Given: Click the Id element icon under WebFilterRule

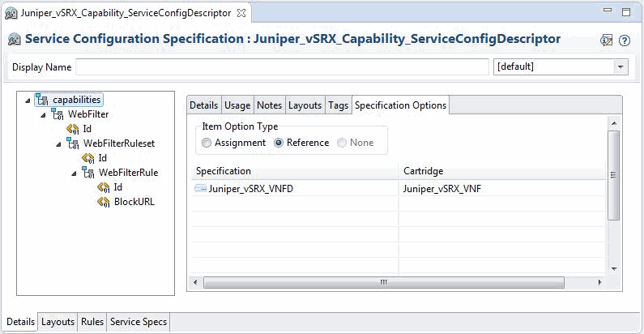Looking at the screenshot, I should [x=104, y=187].
